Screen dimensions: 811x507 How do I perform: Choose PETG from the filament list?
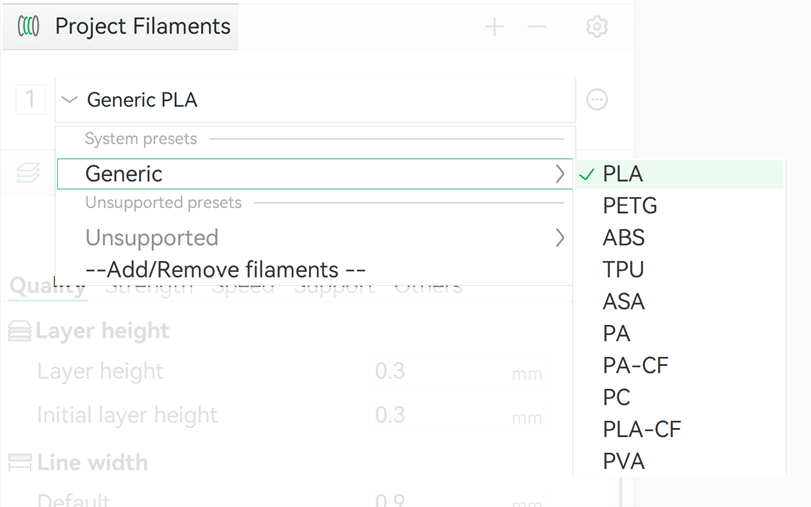point(630,206)
